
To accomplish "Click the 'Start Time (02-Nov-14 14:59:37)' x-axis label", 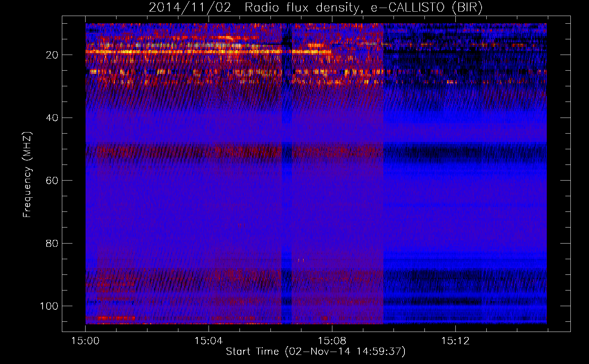I will (x=316, y=352).
